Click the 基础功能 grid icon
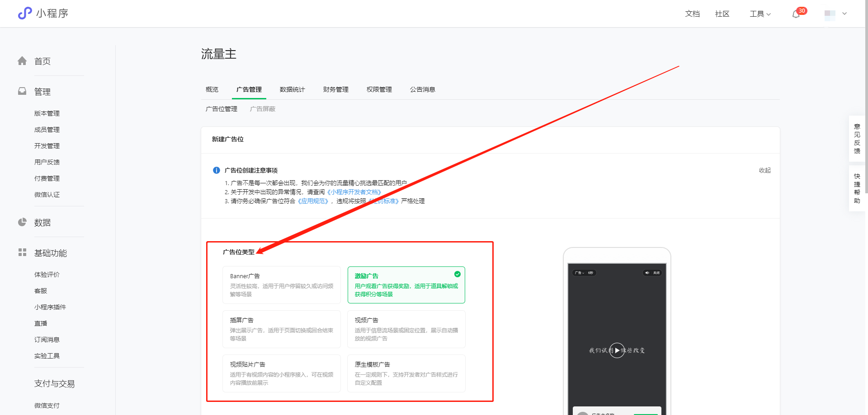The width and height of the screenshot is (868, 415). tap(22, 252)
